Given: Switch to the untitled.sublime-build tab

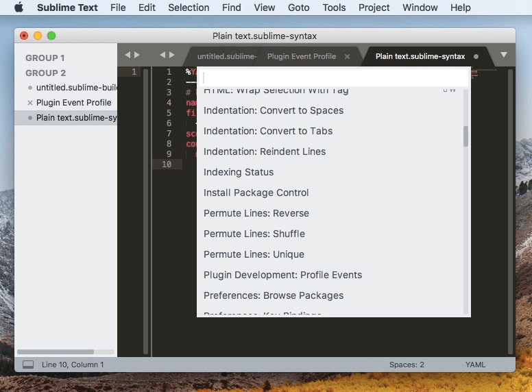Looking at the screenshot, I should tap(226, 56).
